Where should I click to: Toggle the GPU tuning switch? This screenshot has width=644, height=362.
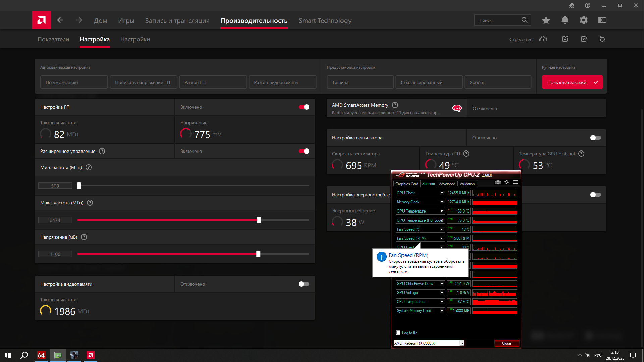click(304, 107)
